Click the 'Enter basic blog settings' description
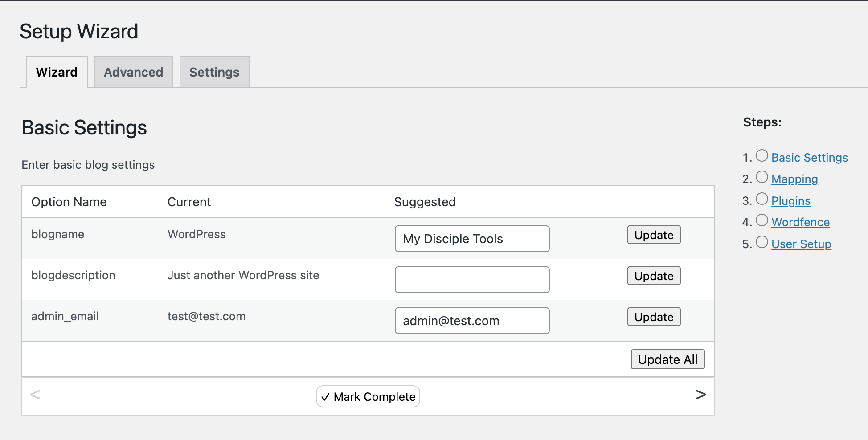 (88, 165)
